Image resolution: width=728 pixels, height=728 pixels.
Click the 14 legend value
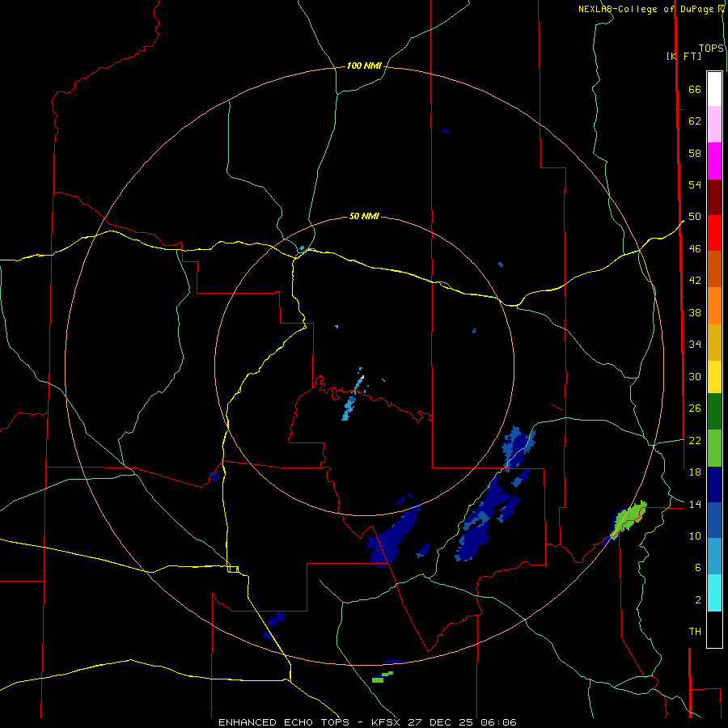pyautogui.click(x=695, y=504)
